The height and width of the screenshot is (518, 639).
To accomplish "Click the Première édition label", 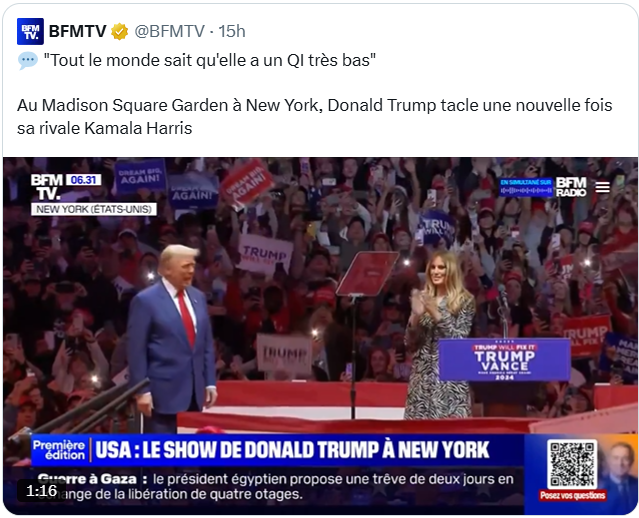I will 59,450.
